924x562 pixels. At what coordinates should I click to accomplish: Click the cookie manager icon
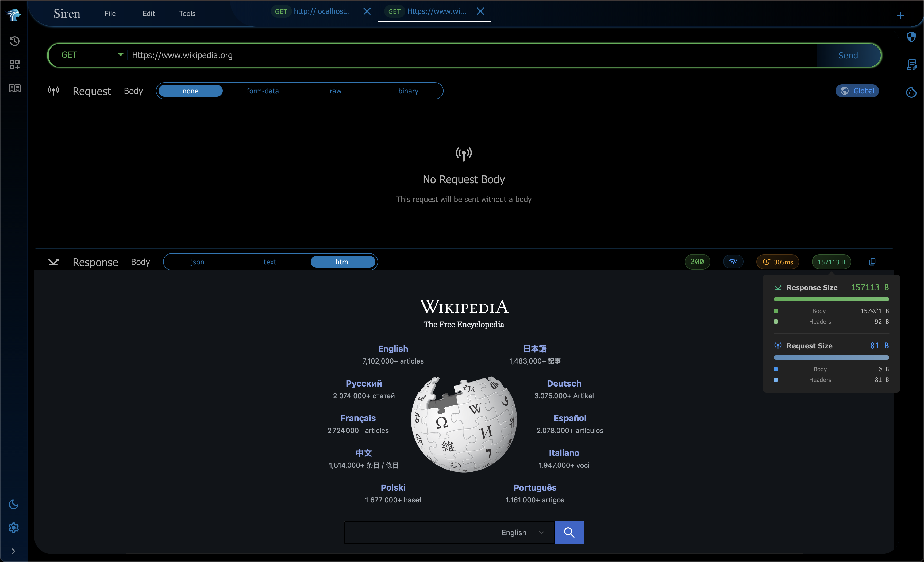pyautogui.click(x=912, y=92)
